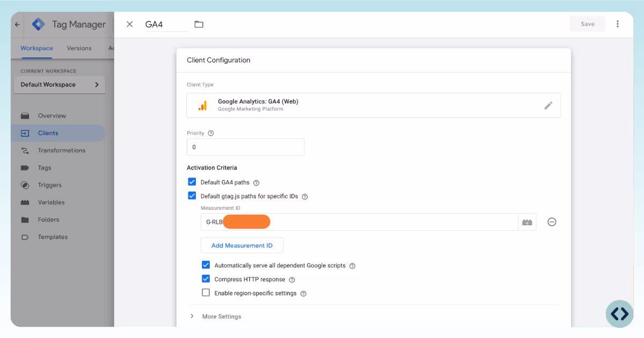Click the Overview sidebar icon

(25, 116)
